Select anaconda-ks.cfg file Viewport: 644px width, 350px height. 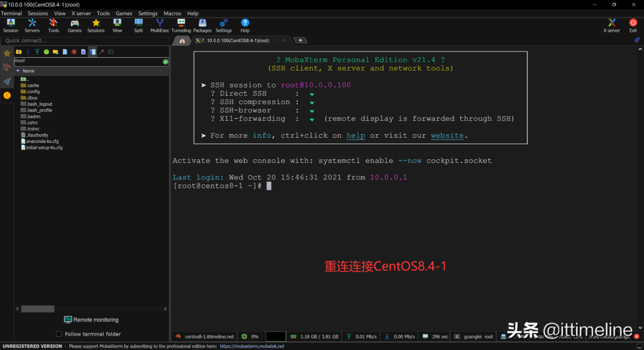pos(42,142)
